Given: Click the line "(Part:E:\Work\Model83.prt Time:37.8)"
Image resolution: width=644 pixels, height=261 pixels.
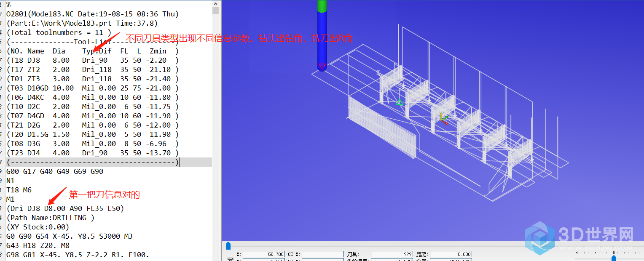Looking at the screenshot, I should pyautogui.click(x=82, y=23).
